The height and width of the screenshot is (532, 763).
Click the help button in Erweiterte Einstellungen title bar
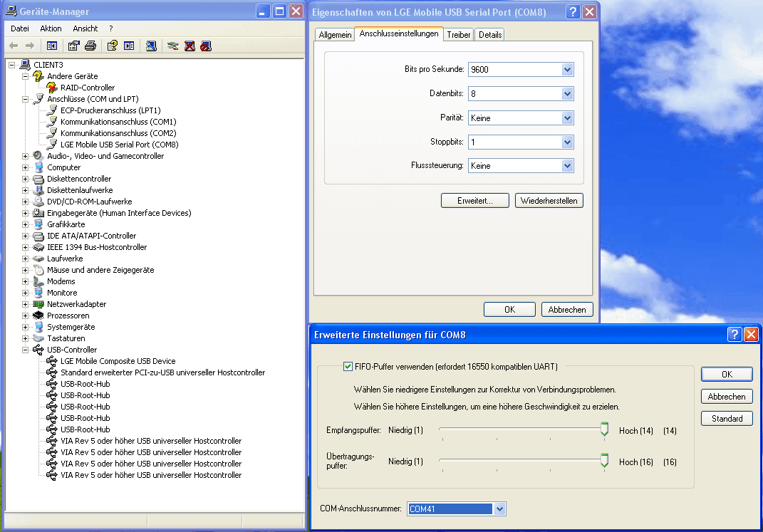pos(735,335)
